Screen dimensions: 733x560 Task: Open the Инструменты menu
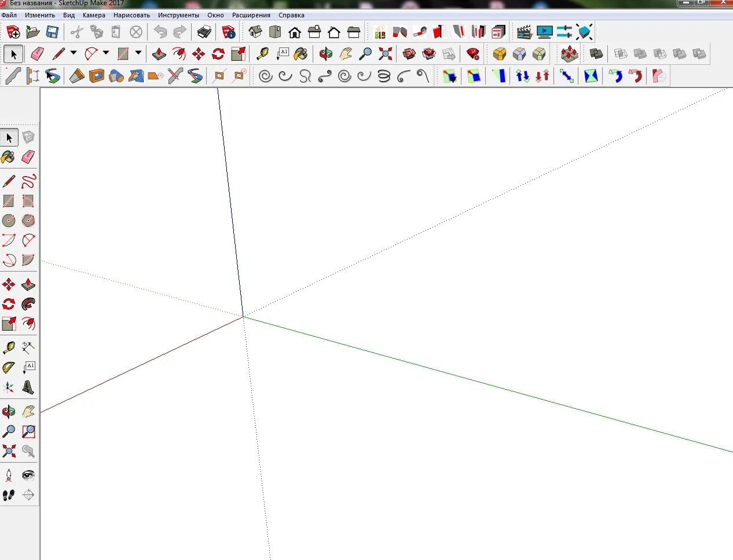tap(178, 15)
